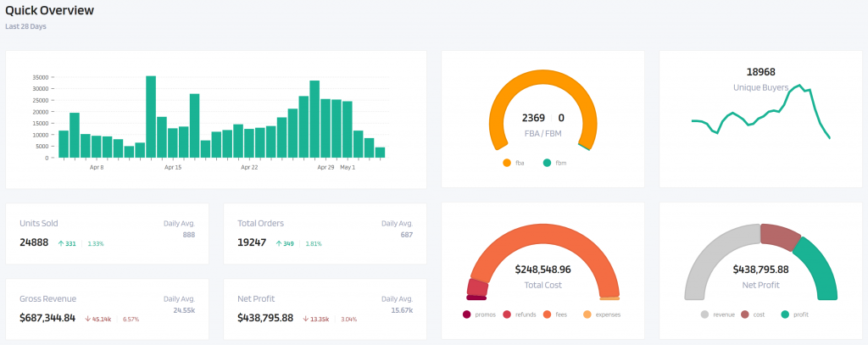Click the cost legend marker
The width and height of the screenshot is (868, 345).
pyautogui.click(x=745, y=314)
